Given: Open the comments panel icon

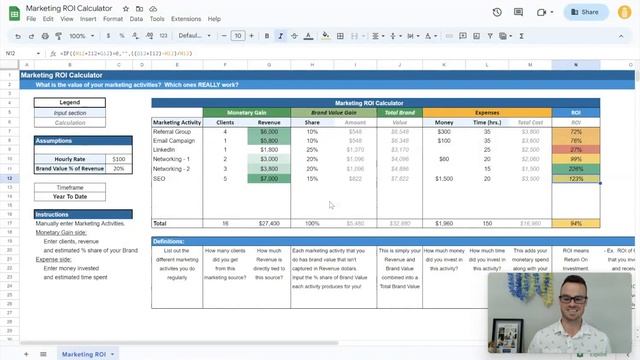Looking at the screenshot, I should [518, 12].
